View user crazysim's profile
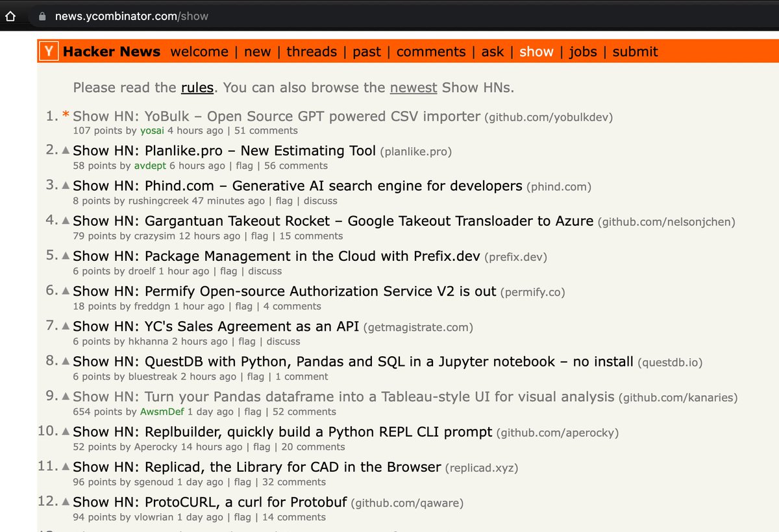This screenshot has height=532, width=779. coord(155,236)
